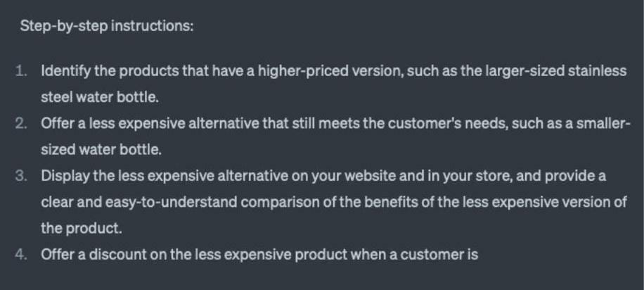This screenshot has height=290, width=644.
Task: Click list number 3 marker
Action: (x=21, y=176)
